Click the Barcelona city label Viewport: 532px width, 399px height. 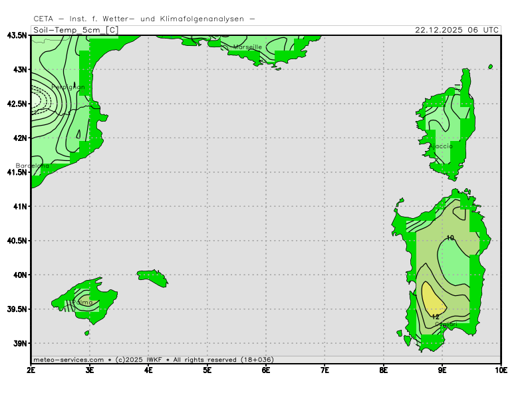33,166
